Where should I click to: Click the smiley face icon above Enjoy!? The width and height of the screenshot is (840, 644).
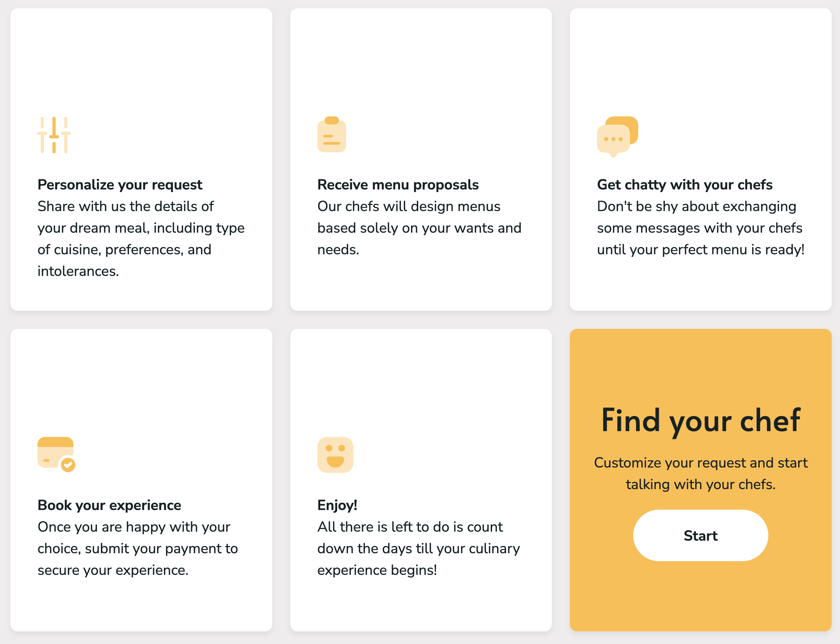(x=335, y=455)
